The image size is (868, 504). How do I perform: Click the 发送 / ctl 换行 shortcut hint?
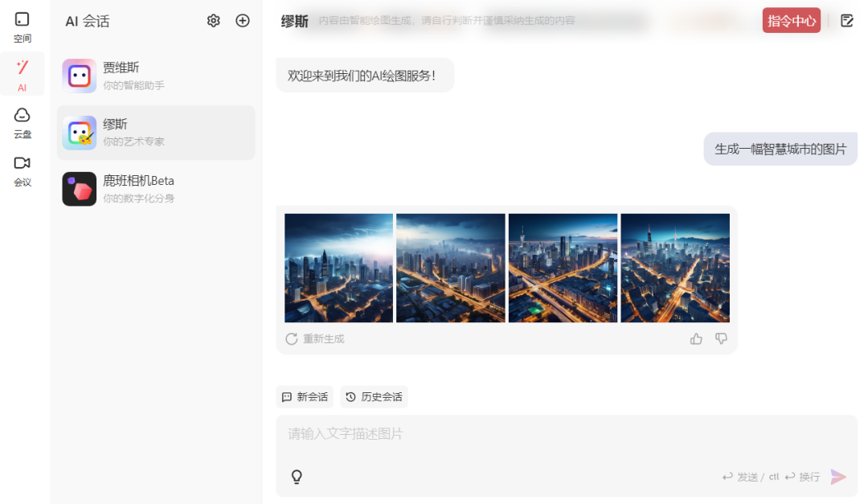click(x=771, y=477)
